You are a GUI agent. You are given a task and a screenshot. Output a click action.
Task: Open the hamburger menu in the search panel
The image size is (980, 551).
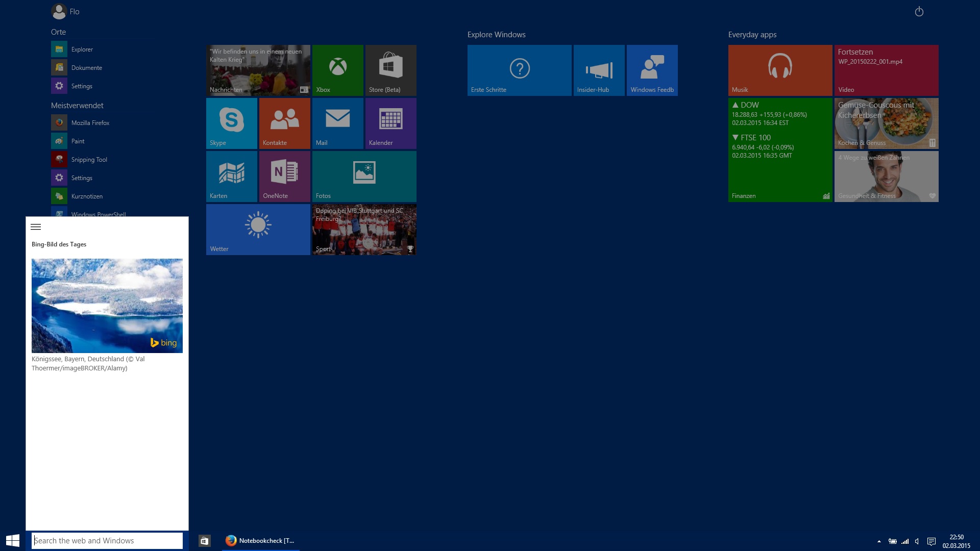coord(36,227)
